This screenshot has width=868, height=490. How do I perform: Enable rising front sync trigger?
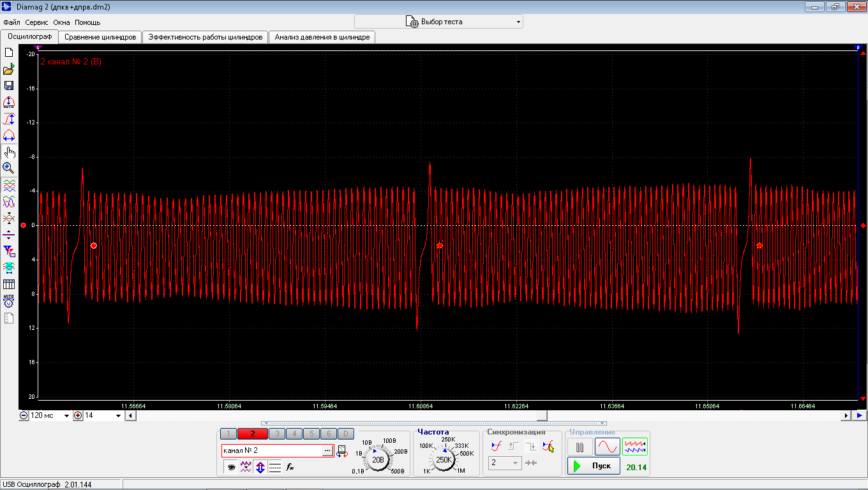pos(514,446)
